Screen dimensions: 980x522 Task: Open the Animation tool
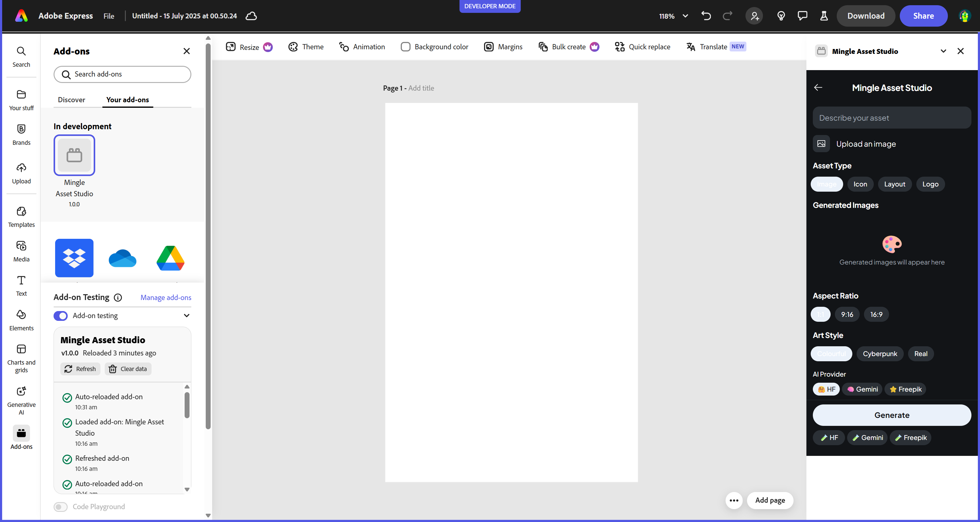[362, 47]
